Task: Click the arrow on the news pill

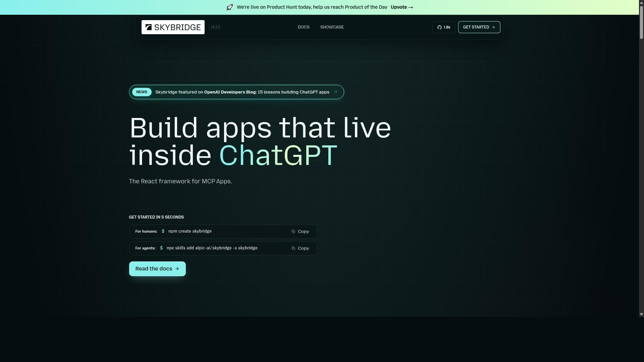Action: click(x=335, y=92)
